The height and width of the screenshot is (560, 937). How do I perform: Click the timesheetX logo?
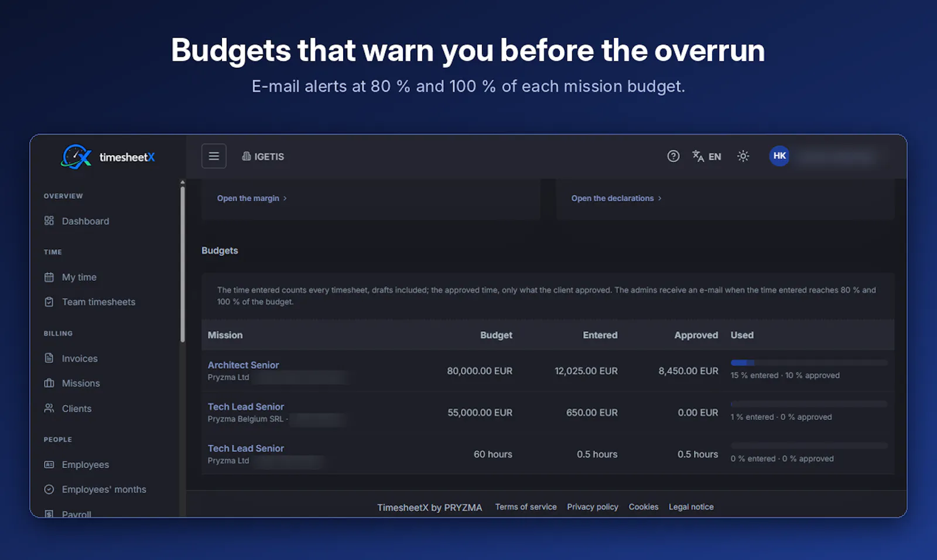pos(108,157)
